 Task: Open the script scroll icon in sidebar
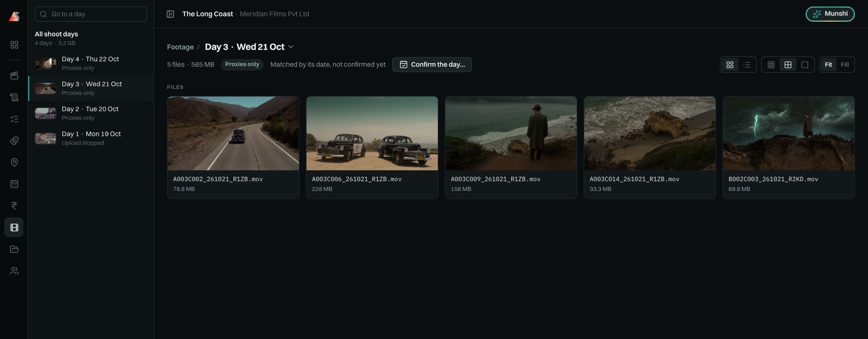click(x=14, y=97)
